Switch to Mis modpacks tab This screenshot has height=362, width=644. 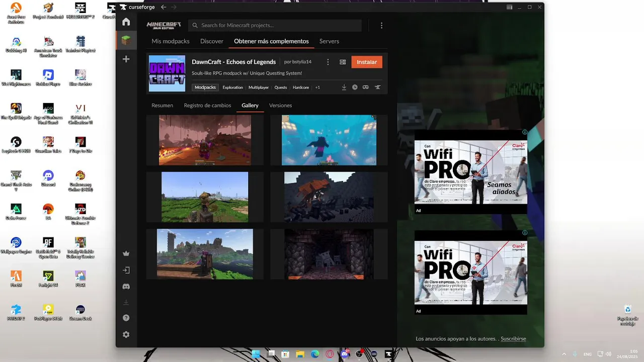coord(171,41)
